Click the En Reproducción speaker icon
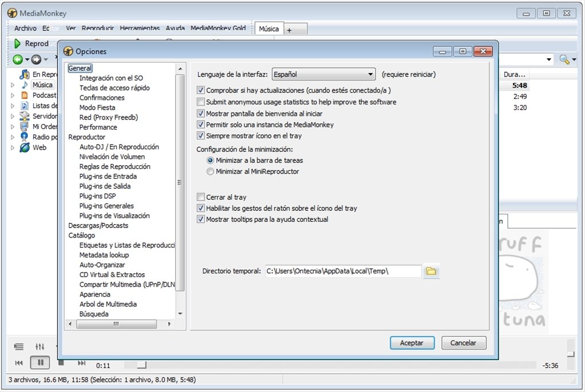This screenshot has height=392, width=585. click(x=25, y=74)
